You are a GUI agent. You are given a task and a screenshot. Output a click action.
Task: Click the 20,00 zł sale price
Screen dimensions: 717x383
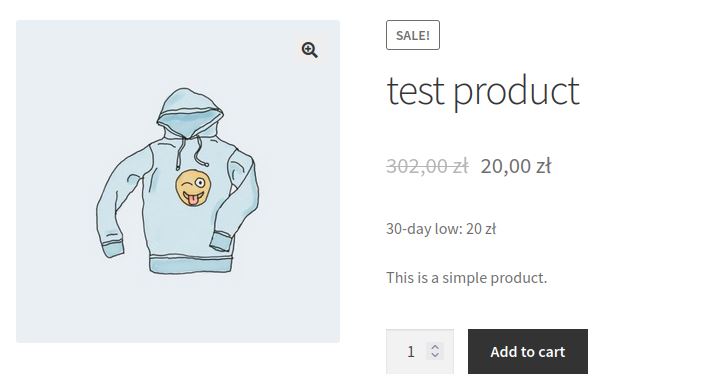[516, 166]
